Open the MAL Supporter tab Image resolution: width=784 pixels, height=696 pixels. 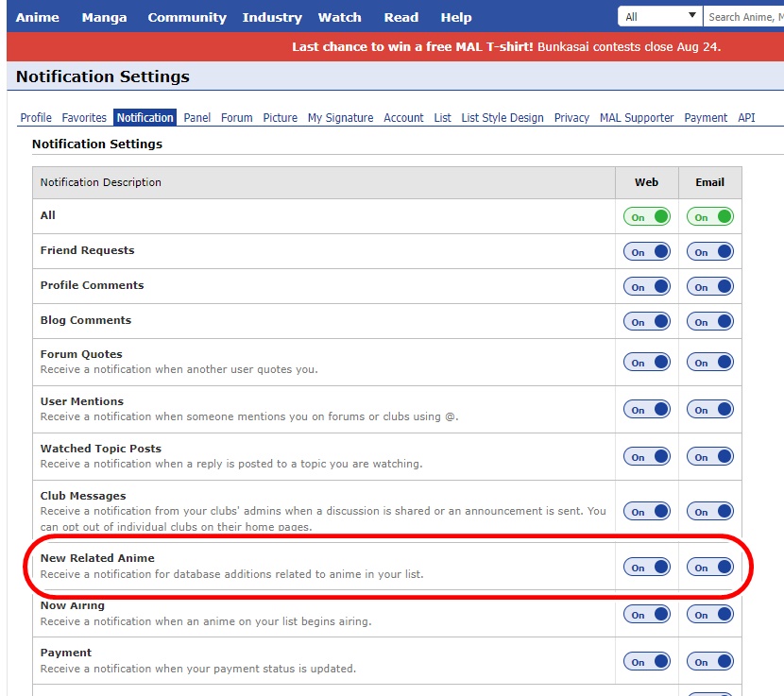(637, 117)
